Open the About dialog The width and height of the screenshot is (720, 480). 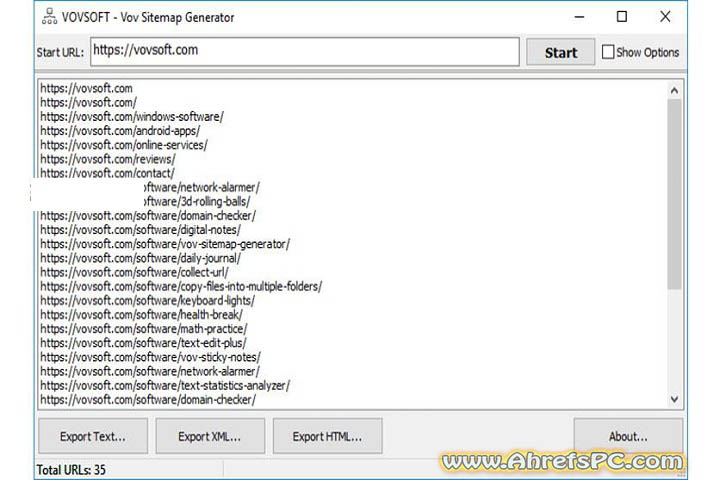click(x=628, y=436)
